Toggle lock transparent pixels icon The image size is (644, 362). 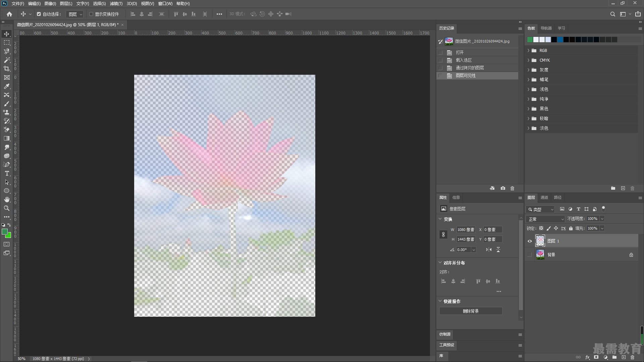pyautogui.click(x=541, y=228)
